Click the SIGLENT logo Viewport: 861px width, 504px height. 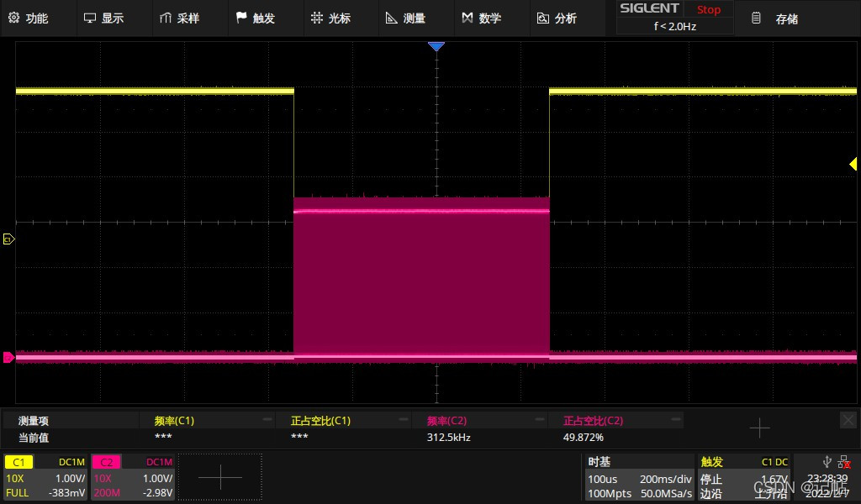coord(650,8)
